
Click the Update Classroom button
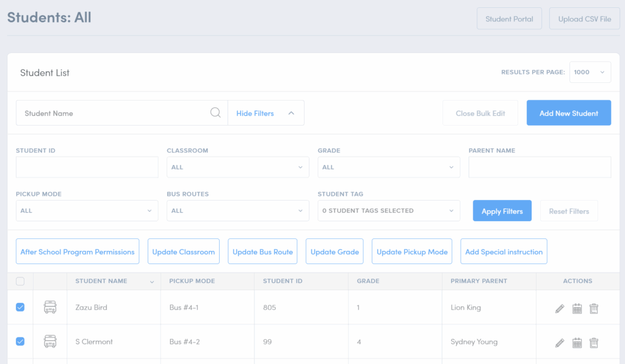(183, 251)
